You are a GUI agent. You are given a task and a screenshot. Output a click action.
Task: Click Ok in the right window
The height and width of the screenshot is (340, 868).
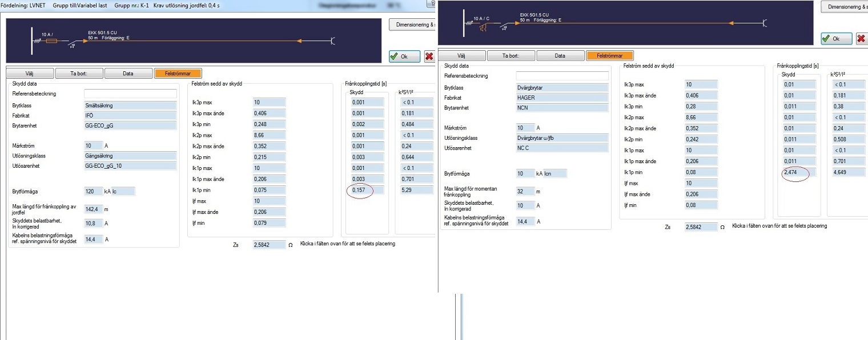point(837,38)
